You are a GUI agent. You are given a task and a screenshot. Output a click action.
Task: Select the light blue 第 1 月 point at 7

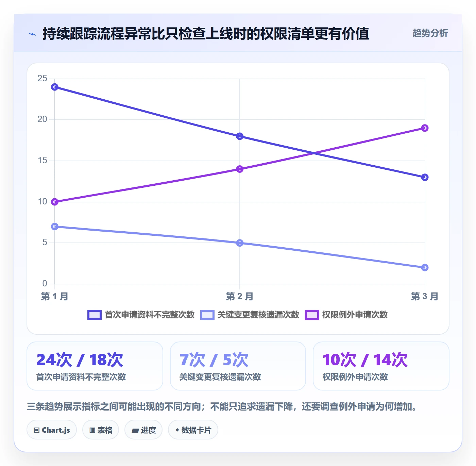click(55, 227)
